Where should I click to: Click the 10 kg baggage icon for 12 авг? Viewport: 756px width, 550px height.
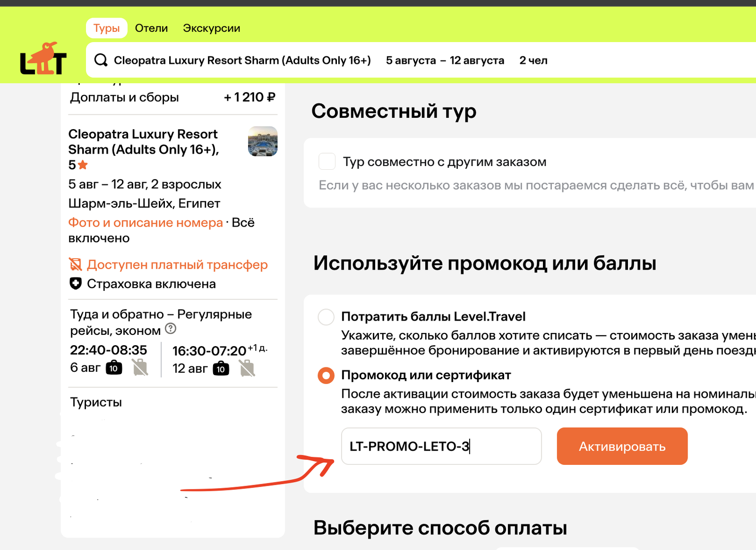pos(221,368)
